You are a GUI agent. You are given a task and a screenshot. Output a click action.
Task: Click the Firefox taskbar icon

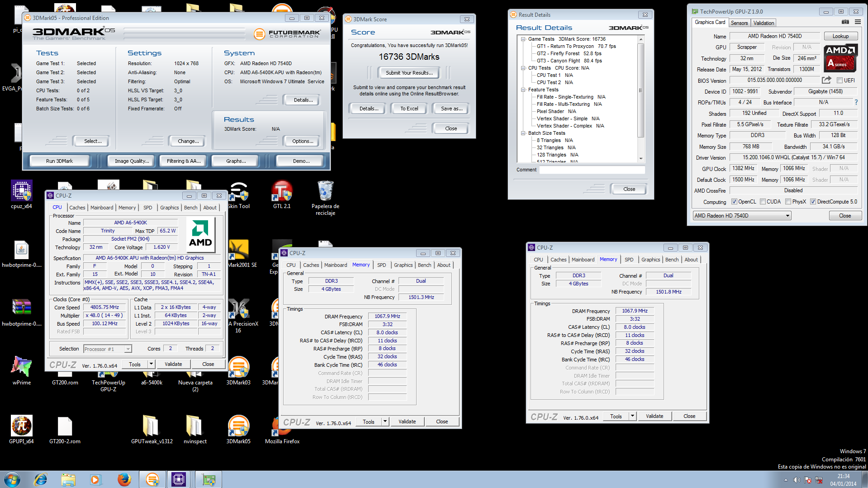pyautogui.click(x=124, y=479)
